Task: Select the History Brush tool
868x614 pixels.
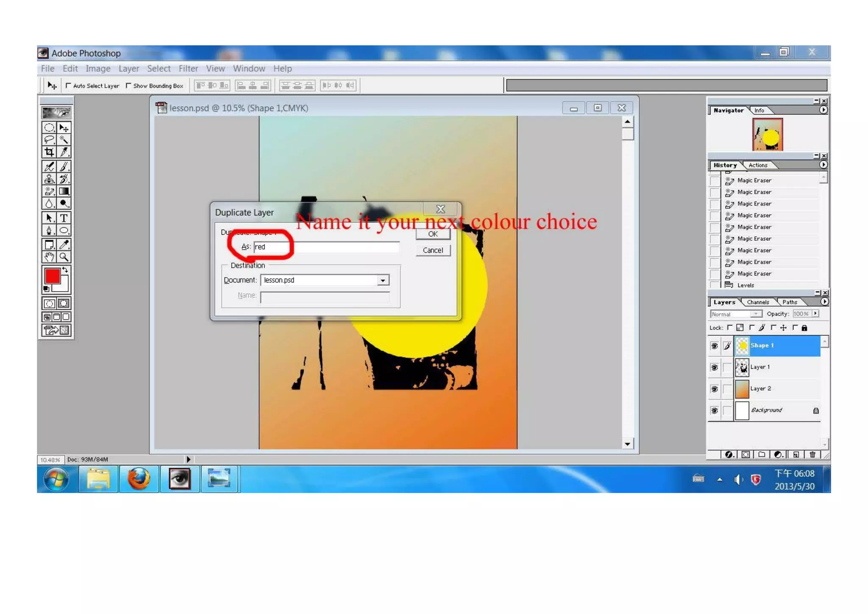Action: click(64, 179)
